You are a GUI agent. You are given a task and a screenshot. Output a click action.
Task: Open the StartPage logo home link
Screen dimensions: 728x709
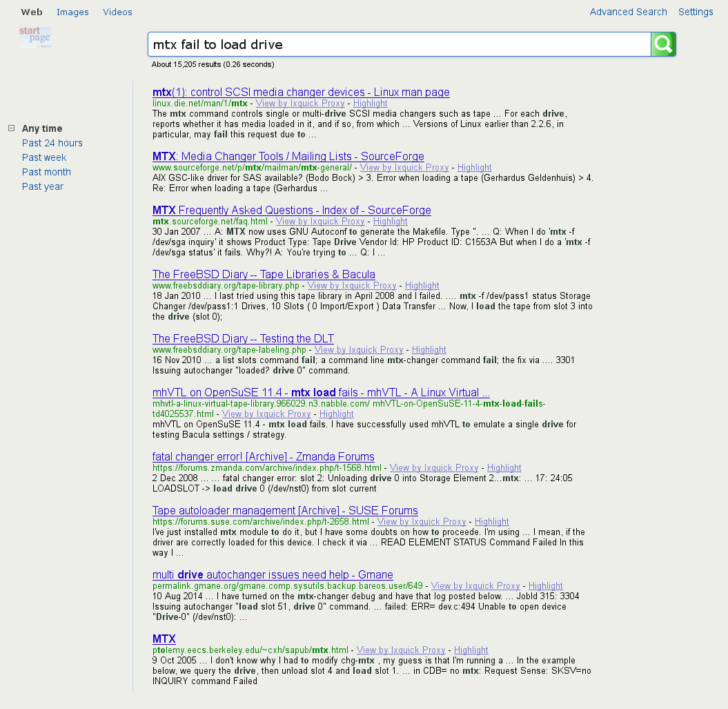click(35, 37)
